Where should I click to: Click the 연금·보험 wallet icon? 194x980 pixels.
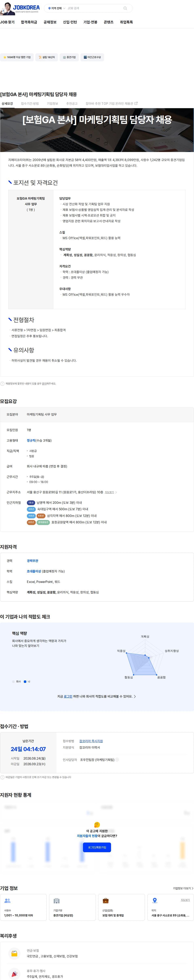15,954
